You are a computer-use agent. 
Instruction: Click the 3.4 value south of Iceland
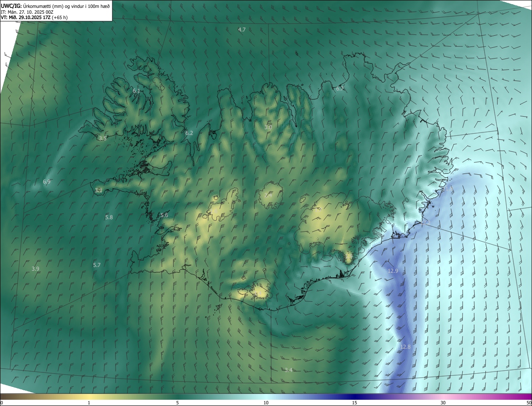point(288,370)
